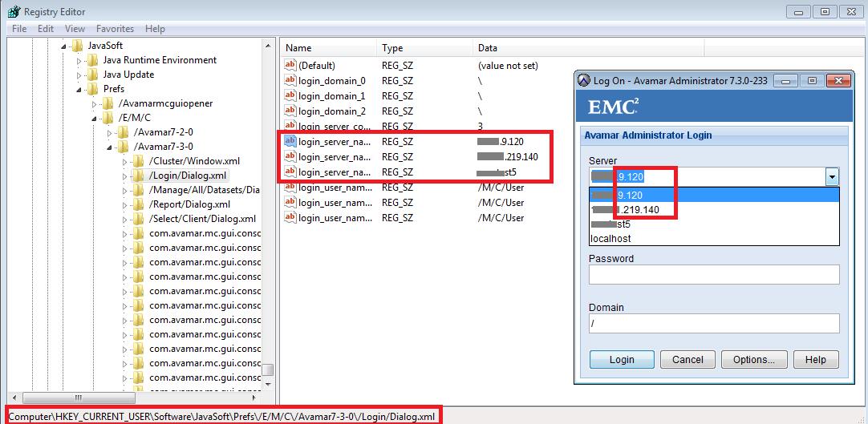Open the Options... button
Screen dimensions: 868x424
click(754, 360)
